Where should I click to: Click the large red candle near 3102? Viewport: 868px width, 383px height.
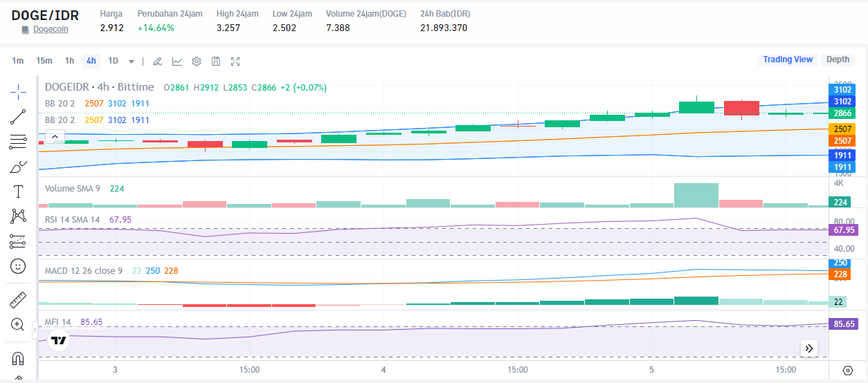[741, 108]
